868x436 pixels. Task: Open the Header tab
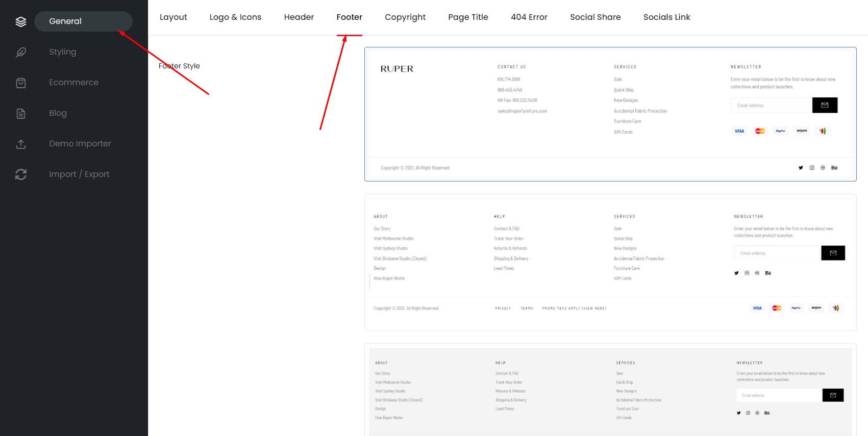click(x=299, y=17)
